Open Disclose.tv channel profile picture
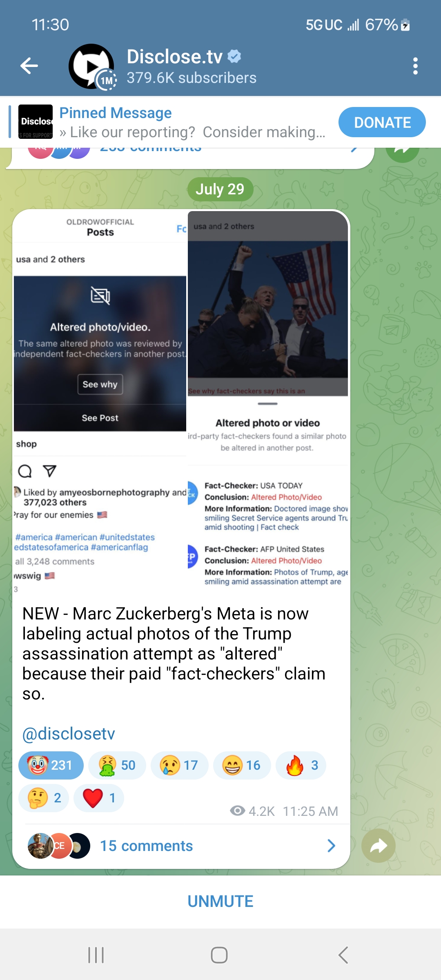The height and width of the screenshot is (980, 441). point(91,66)
